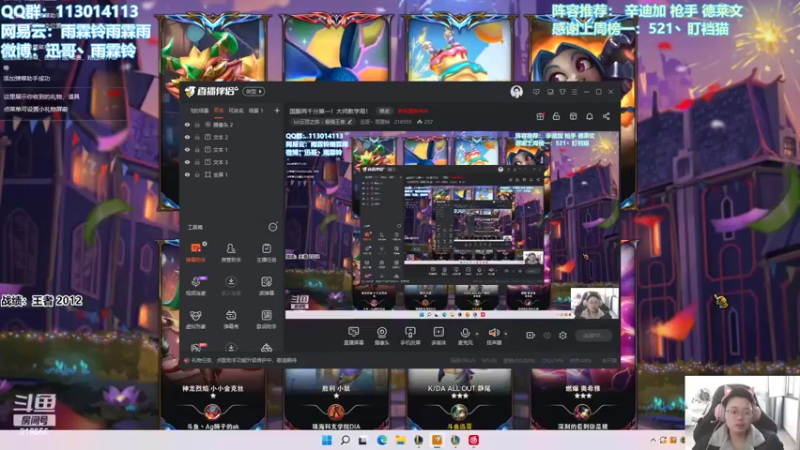800x450 pixels.
Task: Open the 读弹幕 tool
Action: (x=266, y=286)
